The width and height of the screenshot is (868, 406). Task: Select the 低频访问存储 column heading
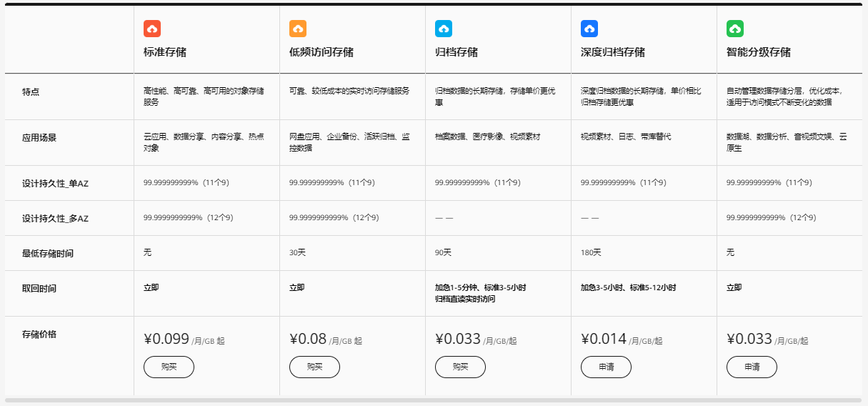pos(321,52)
